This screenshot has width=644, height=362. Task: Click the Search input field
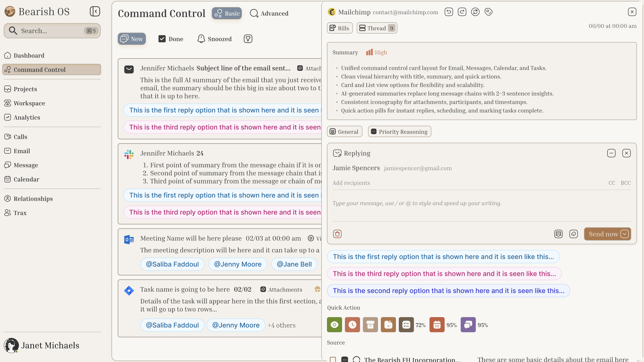click(x=50, y=31)
